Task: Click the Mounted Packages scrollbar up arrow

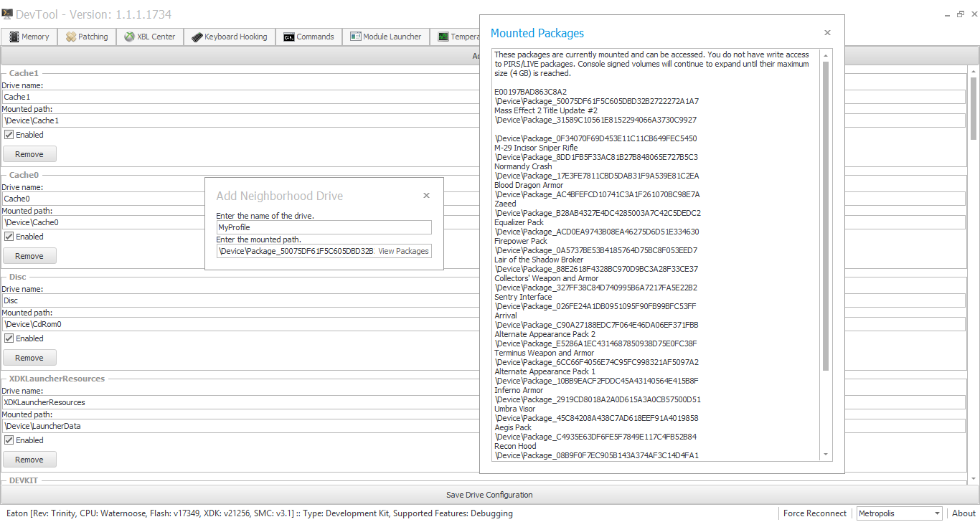Action: pyautogui.click(x=826, y=55)
